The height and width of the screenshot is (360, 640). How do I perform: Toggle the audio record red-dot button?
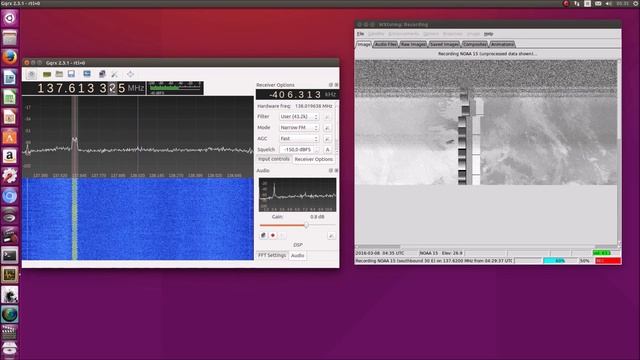pyautogui.click(x=273, y=236)
